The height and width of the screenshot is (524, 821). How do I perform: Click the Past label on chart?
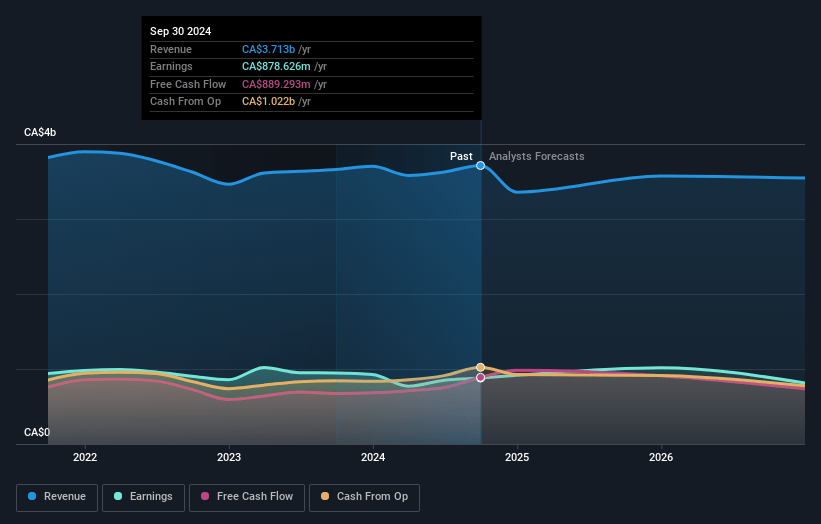(x=461, y=156)
